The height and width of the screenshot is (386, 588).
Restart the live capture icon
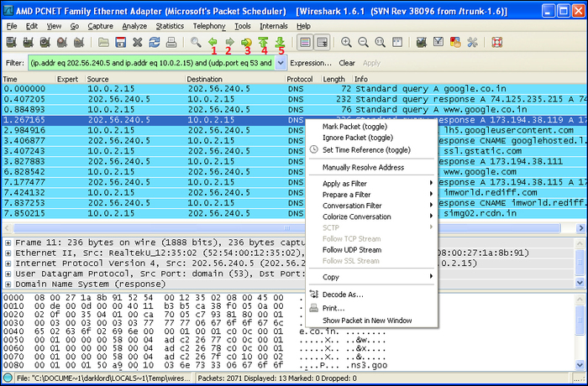[x=79, y=42]
